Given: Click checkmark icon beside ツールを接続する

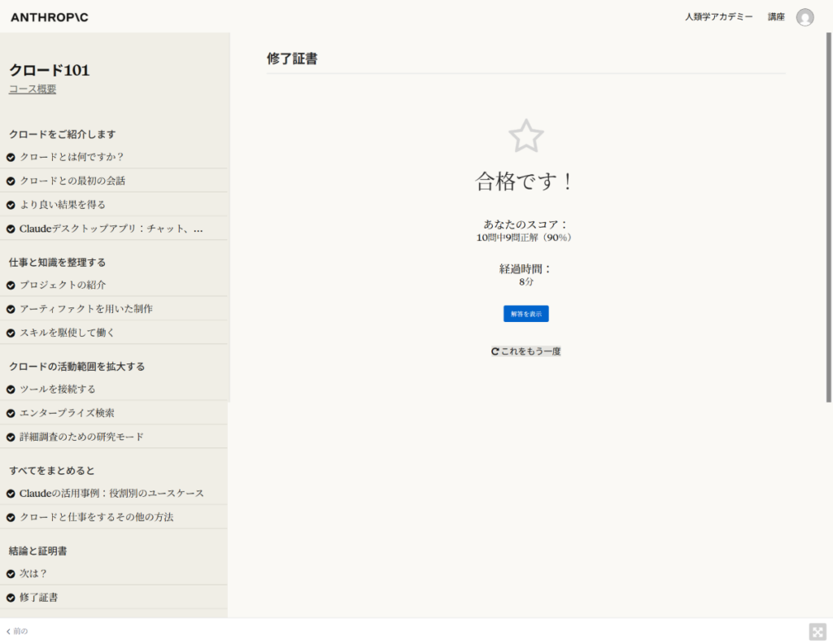Looking at the screenshot, I should tap(11, 389).
